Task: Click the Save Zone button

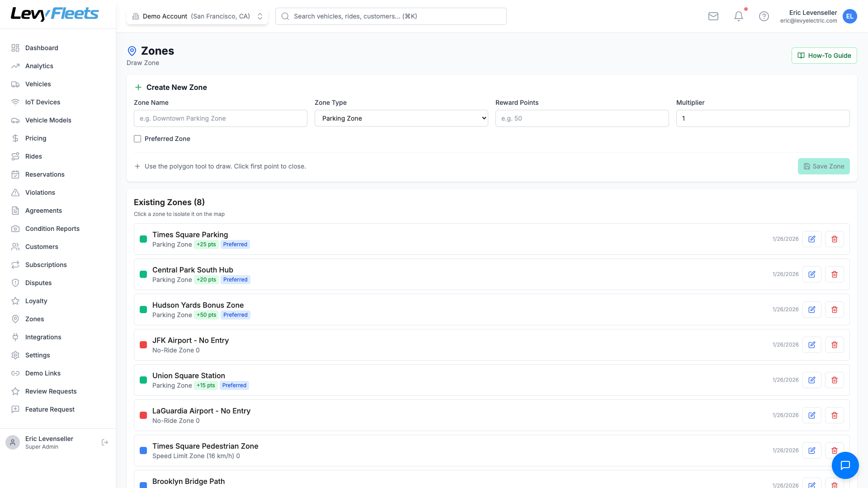Action: [823, 166]
